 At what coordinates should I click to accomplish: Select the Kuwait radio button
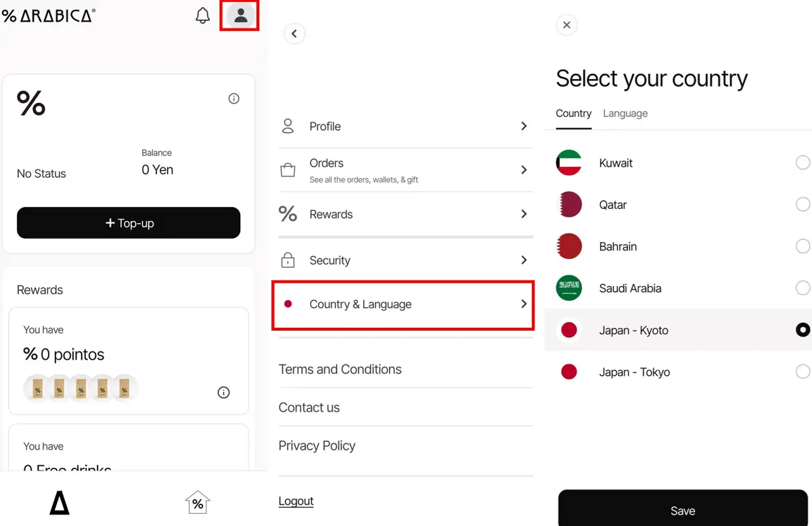coord(803,162)
